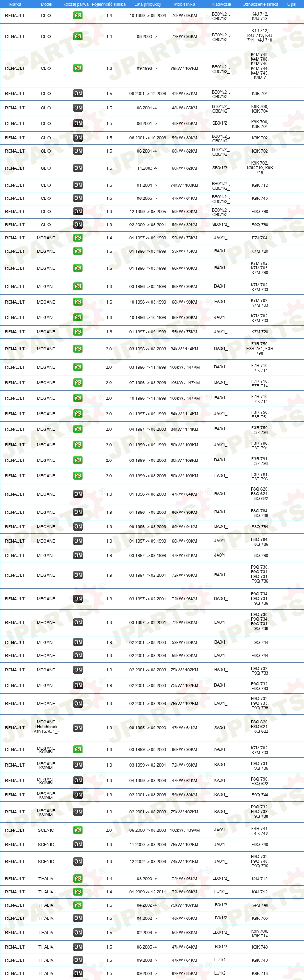Click diesel ON icon in SCENIC 74kW / 101KM row
The image size is (304, 980).
78,862
